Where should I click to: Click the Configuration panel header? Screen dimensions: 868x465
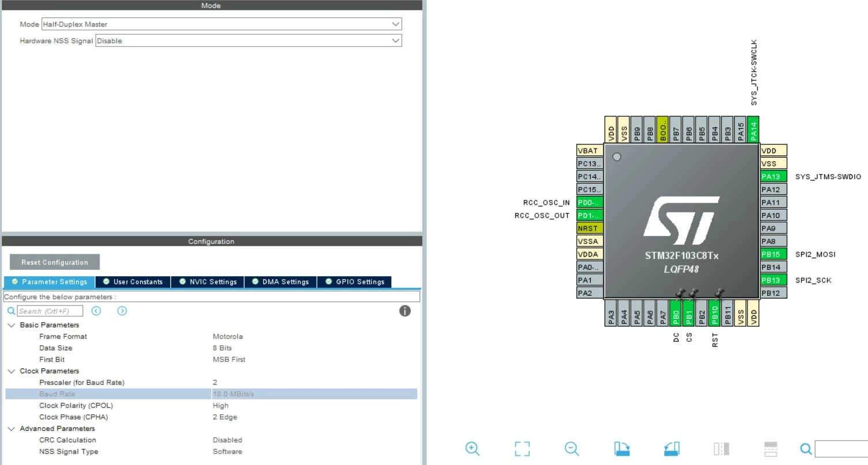pos(211,241)
